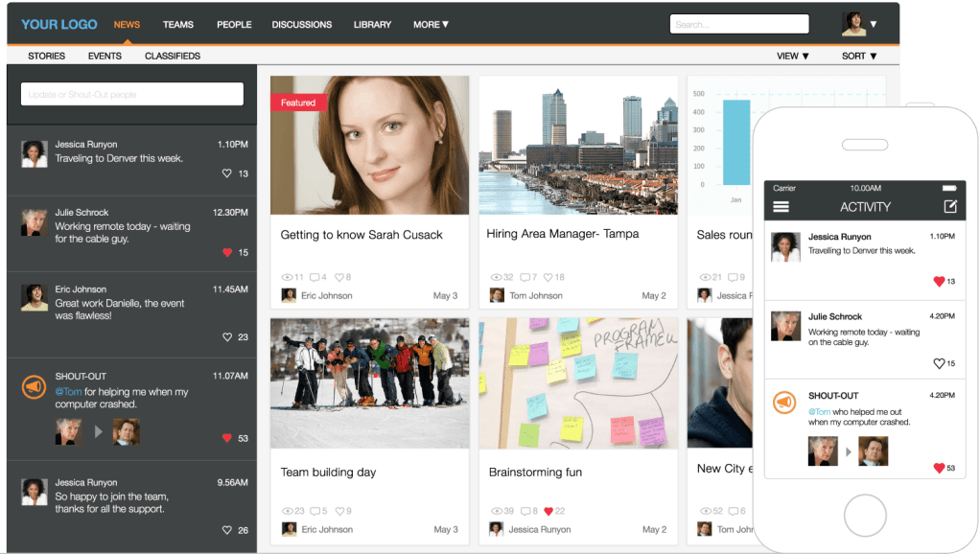This screenshot has width=980, height=554.
Task: Like the 'So happy to join the team' post
Action: tap(227, 530)
